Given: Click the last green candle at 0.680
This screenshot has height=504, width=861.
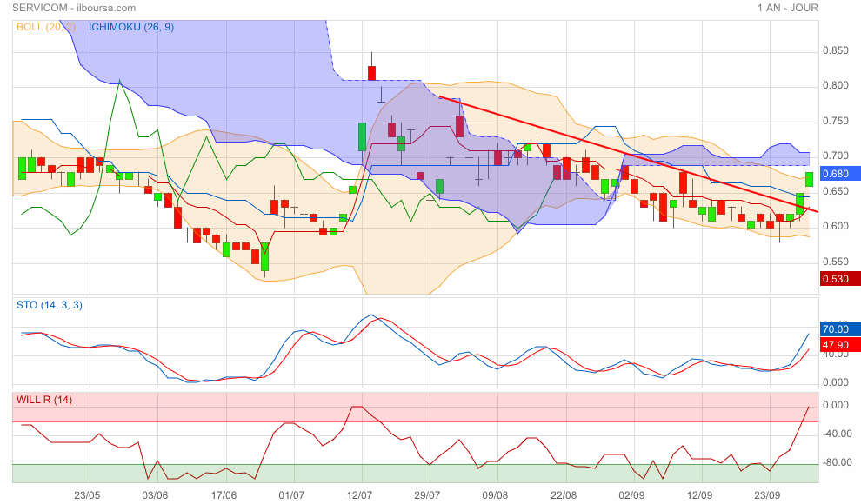Looking at the screenshot, I should coord(810,179).
